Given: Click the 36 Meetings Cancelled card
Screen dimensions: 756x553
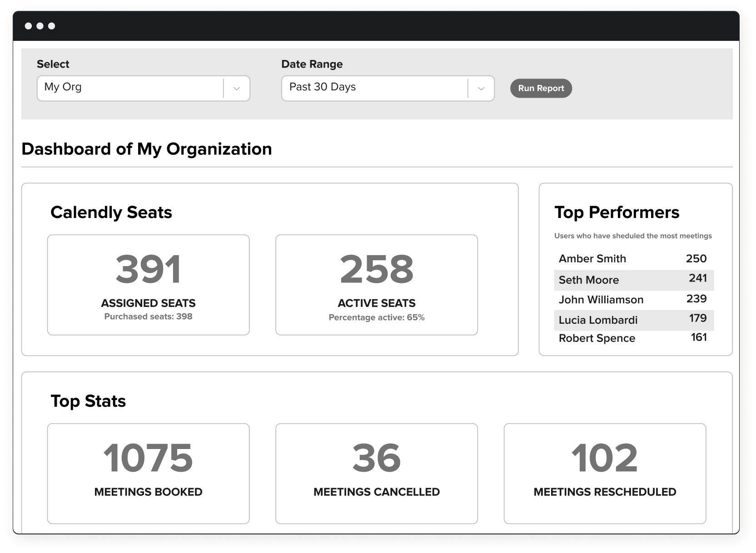Looking at the screenshot, I should 376,474.
